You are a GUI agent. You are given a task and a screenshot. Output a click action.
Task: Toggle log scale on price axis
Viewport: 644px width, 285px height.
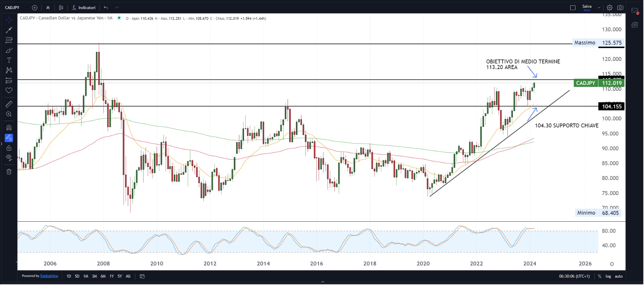tap(608, 277)
